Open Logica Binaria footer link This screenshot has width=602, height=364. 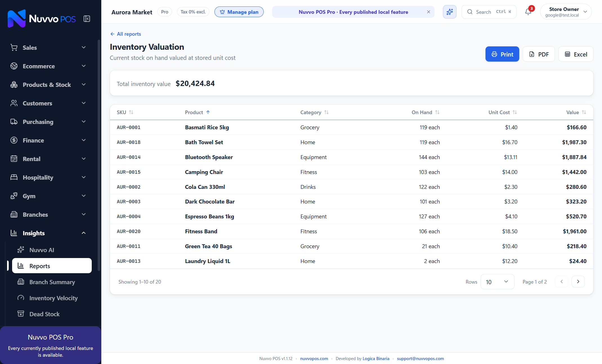pos(376,358)
